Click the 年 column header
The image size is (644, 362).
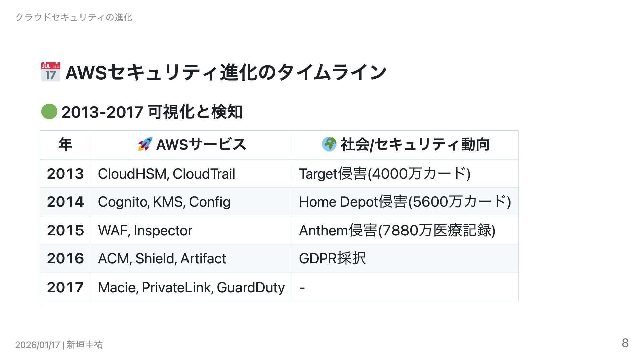coord(65,145)
